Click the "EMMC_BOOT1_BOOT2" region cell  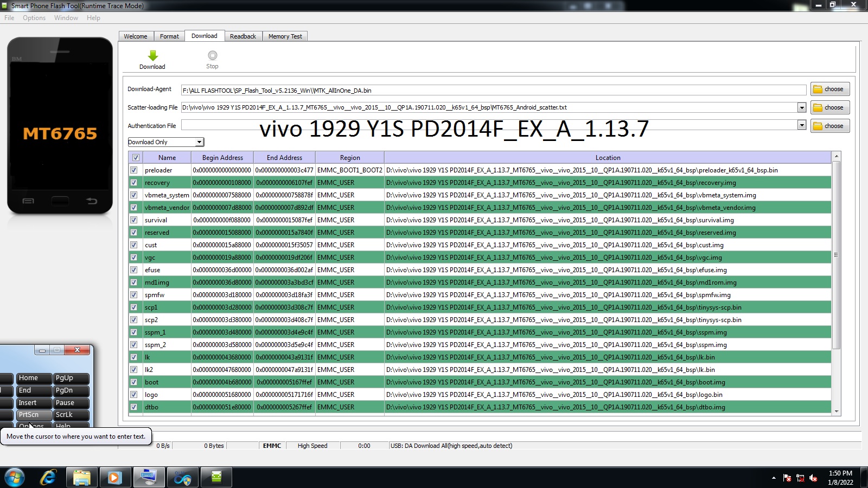point(350,170)
